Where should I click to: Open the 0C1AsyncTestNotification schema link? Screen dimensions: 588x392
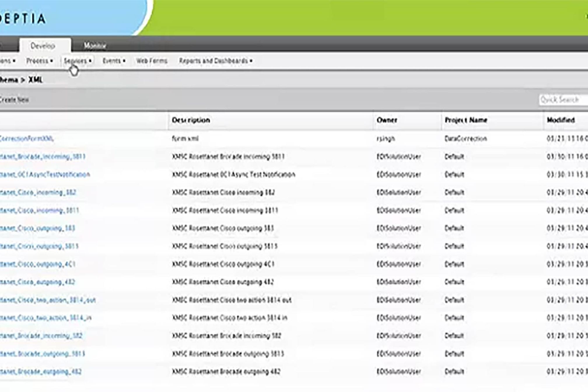click(x=45, y=174)
